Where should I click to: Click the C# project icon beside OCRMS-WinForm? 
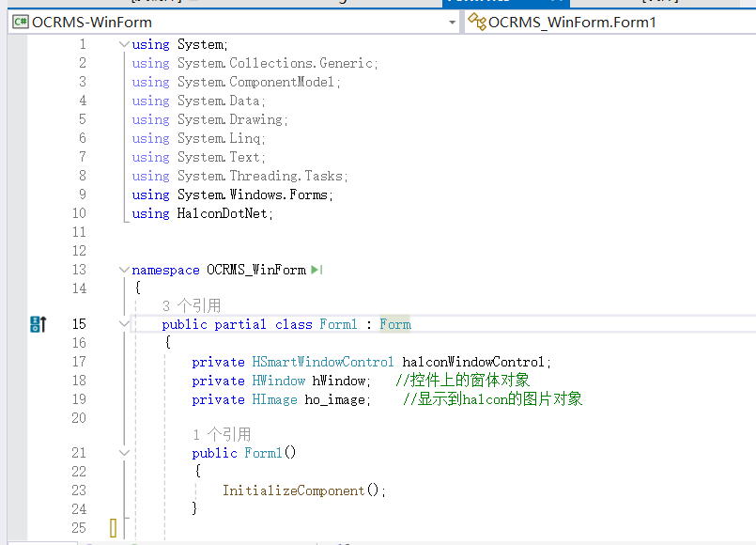(20, 22)
